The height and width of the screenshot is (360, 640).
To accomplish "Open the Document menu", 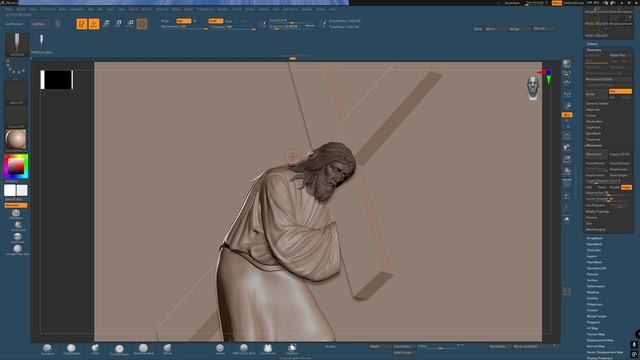I will [x=48, y=9].
